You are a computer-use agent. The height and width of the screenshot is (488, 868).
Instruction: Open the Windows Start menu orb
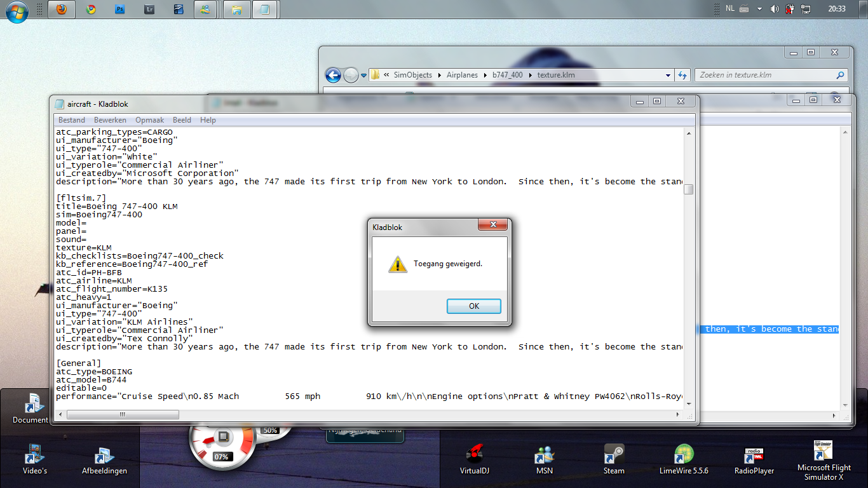[x=17, y=11]
